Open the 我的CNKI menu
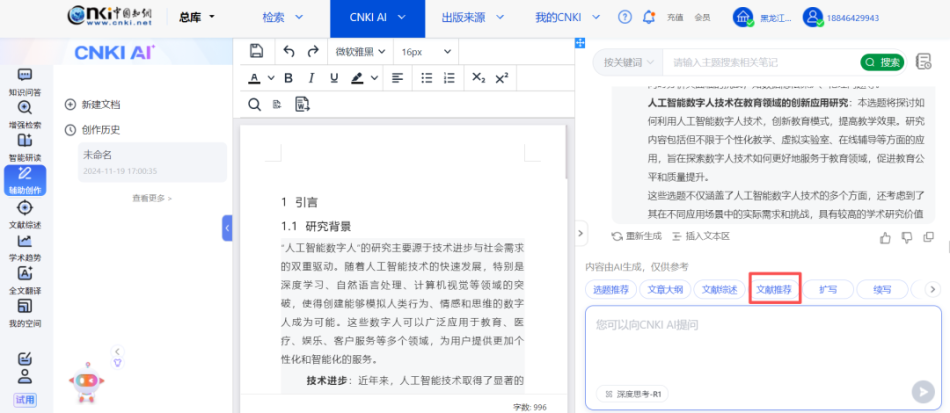Screen dimensions: 950x413 tap(563, 17)
